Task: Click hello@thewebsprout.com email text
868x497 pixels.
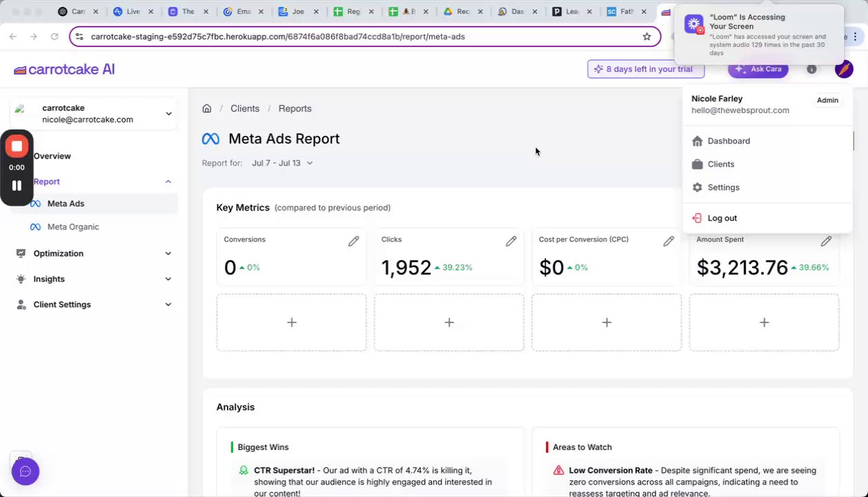Action: click(740, 110)
